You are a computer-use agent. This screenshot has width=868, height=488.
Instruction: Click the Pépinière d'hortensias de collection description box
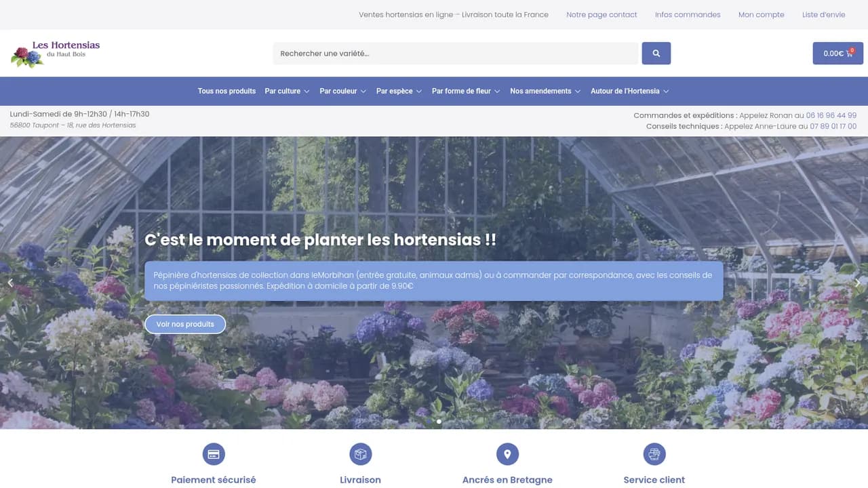point(434,281)
